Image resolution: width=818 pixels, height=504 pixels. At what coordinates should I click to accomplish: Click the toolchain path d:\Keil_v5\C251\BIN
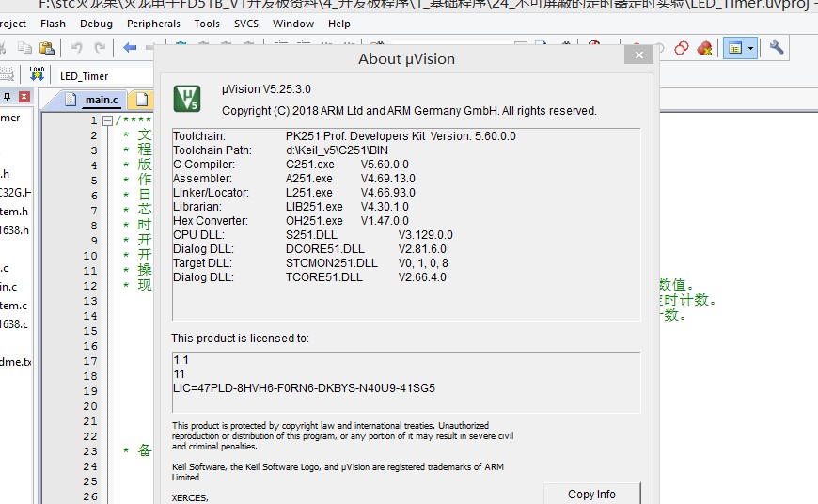coord(337,150)
